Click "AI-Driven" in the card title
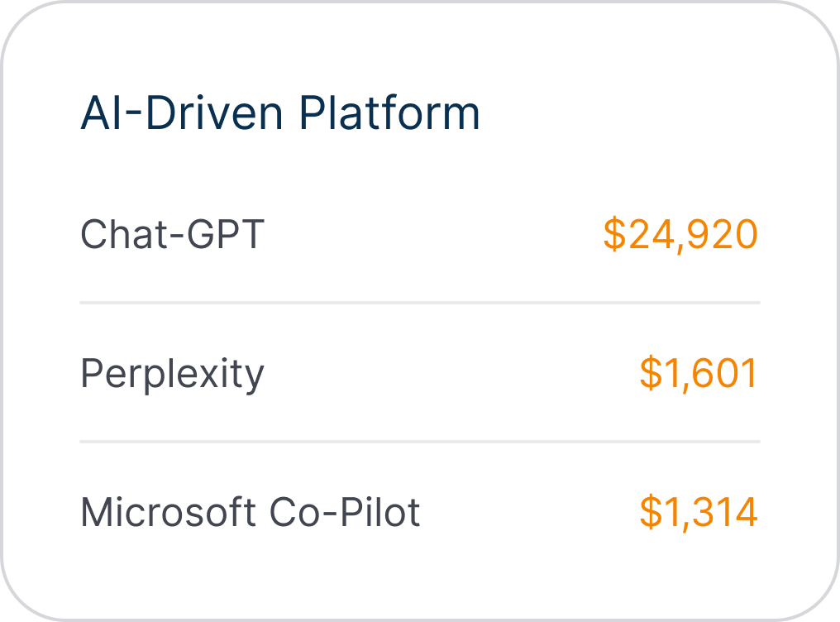This screenshot has height=622, width=840. (179, 113)
